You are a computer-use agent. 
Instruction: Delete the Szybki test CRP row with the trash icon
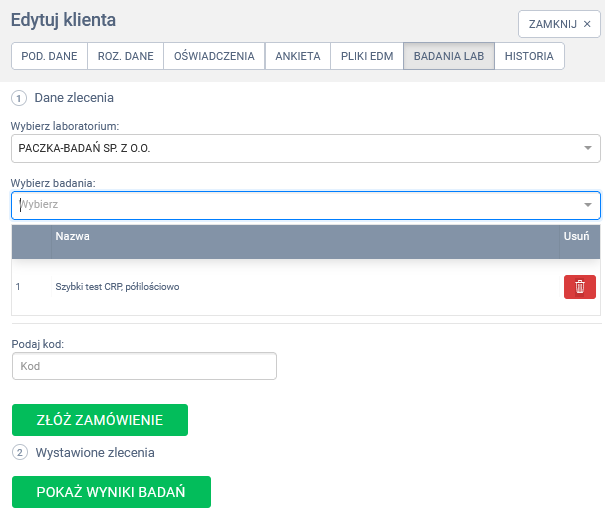coord(580,287)
